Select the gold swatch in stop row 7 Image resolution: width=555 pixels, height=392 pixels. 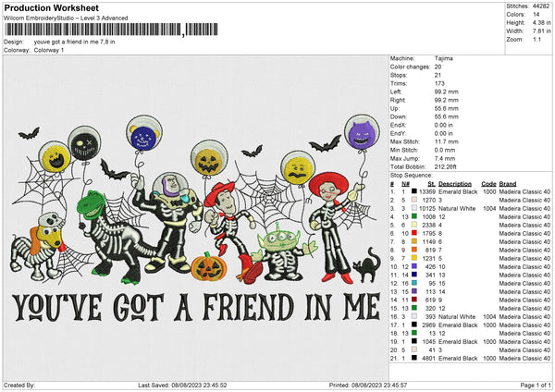413,241
